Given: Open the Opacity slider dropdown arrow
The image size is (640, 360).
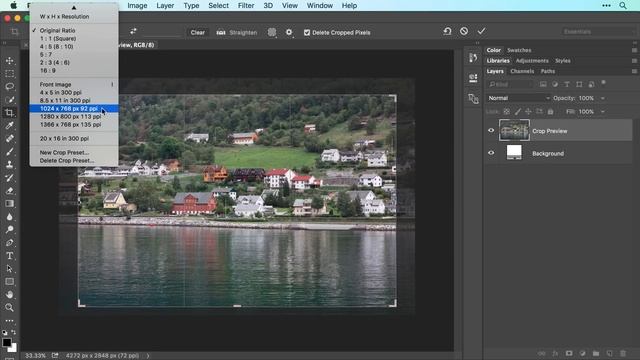Looking at the screenshot, I should coord(603,98).
